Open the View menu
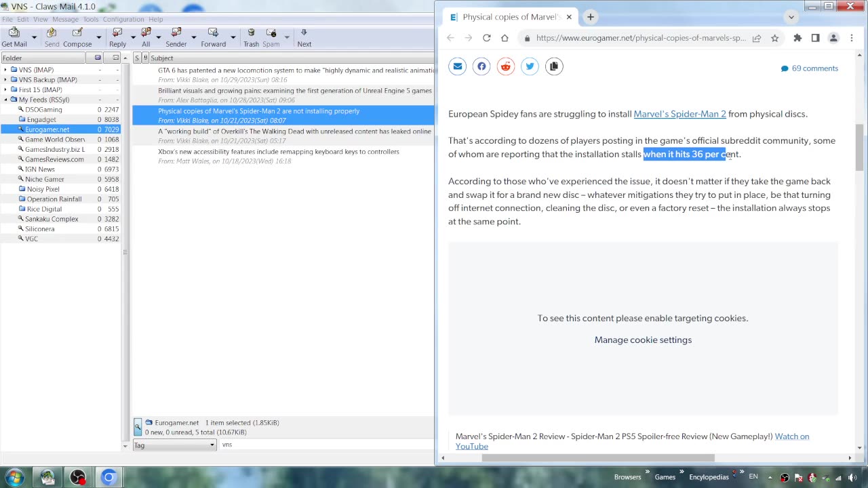 [x=41, y=19]
